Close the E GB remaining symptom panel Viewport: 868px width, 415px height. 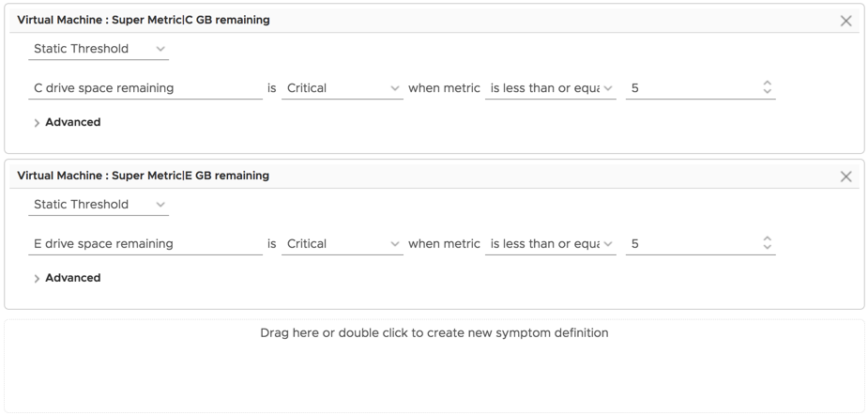845,177
